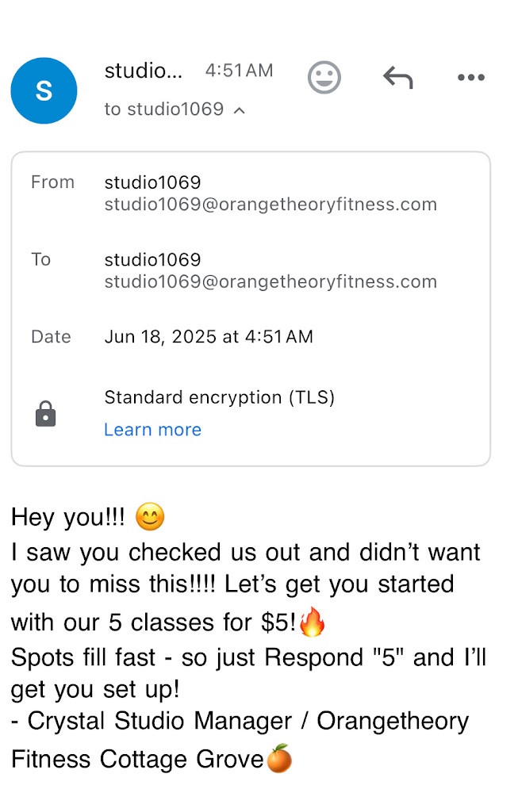This screenshot has width=518, height=812.
Task: Click the lock encryption icon
Action: pyautogui.click(x=46, y=413)
